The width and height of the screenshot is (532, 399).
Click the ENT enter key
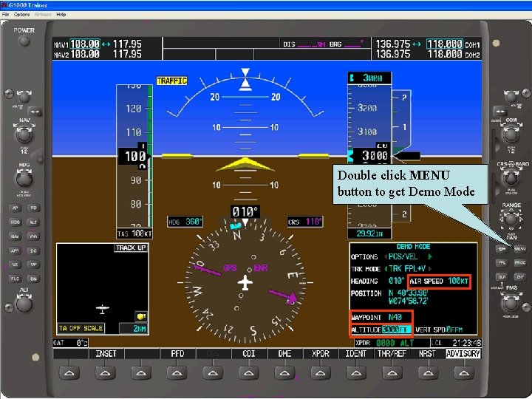coord(519,277)
